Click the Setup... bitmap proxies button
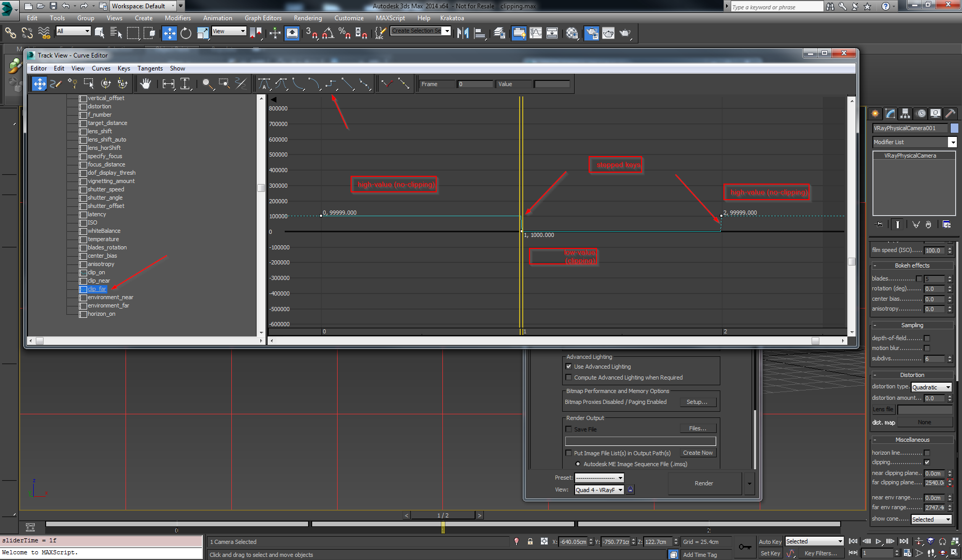Image resolution: width=962 pixels, height=560 pixels. point(698,402)
